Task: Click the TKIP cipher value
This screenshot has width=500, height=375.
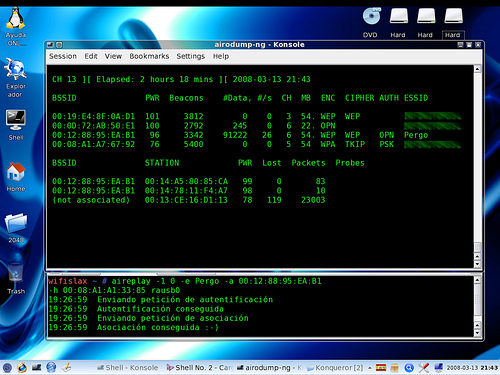Action: click(355, 144)
